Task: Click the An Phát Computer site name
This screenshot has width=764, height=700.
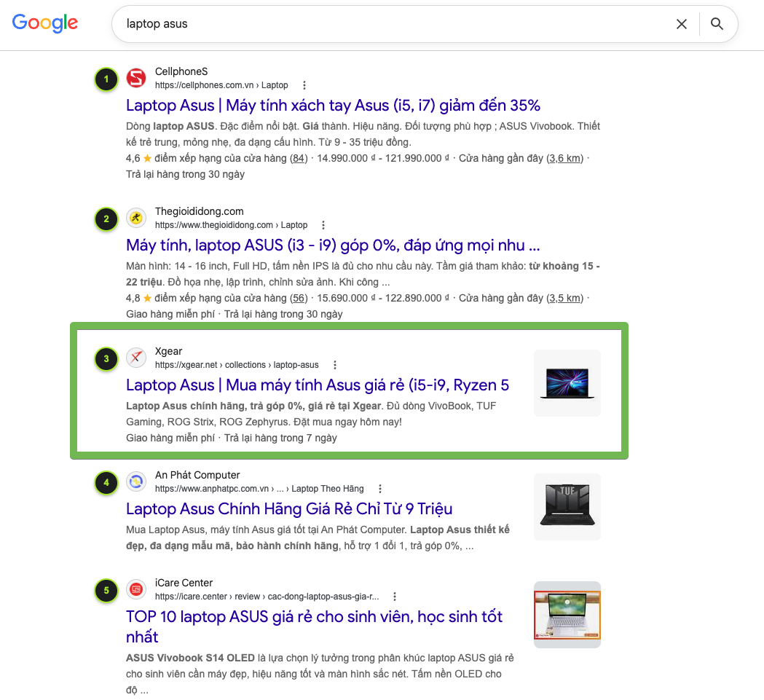Action: pos(197,475)
